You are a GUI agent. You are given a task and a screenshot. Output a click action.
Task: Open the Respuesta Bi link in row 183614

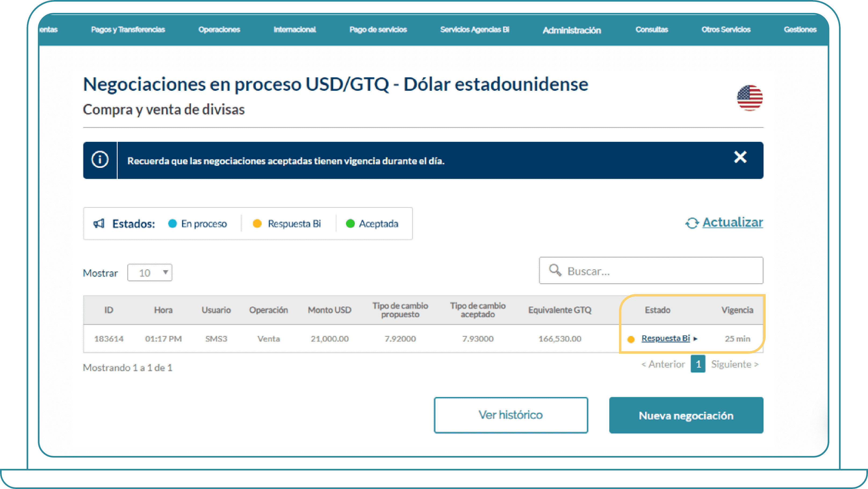(x=665, y=338)
